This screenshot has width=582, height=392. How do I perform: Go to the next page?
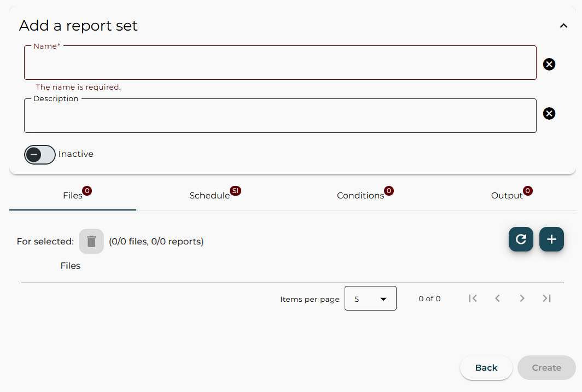tap(522, 298)
